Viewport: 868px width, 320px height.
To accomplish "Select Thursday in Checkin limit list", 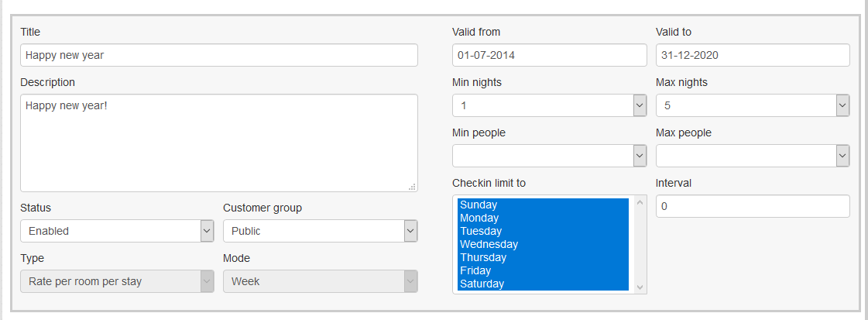I will [542, 257].
